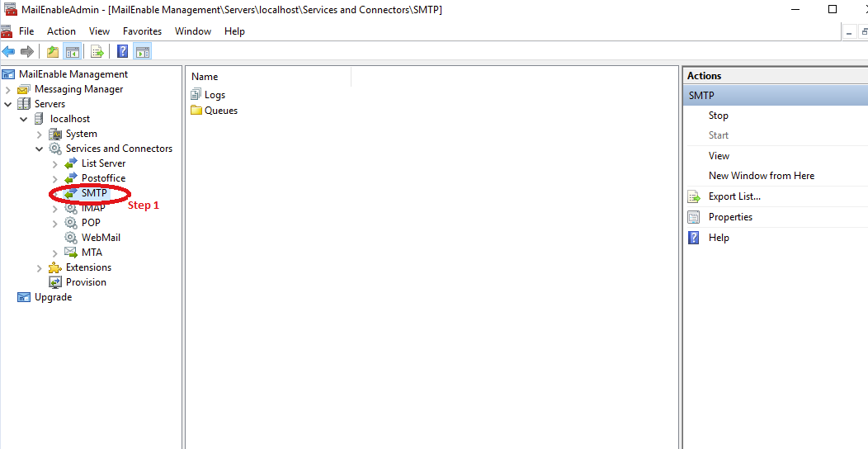Open the Action menu

61,31
